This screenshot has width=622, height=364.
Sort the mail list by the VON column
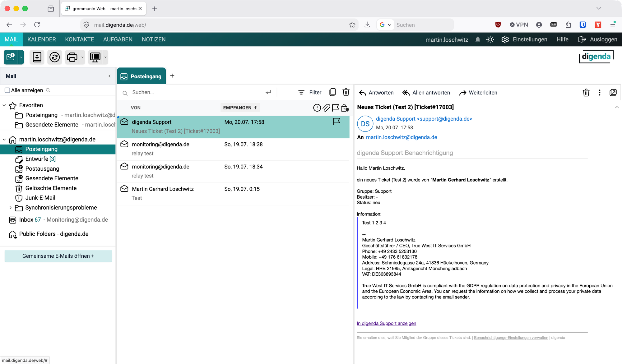136,108
